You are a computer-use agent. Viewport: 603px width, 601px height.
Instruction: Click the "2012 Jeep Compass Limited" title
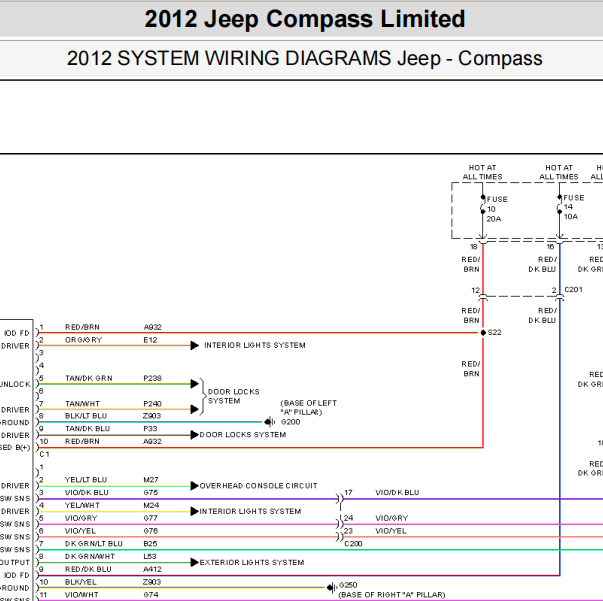tap(305, 19)
